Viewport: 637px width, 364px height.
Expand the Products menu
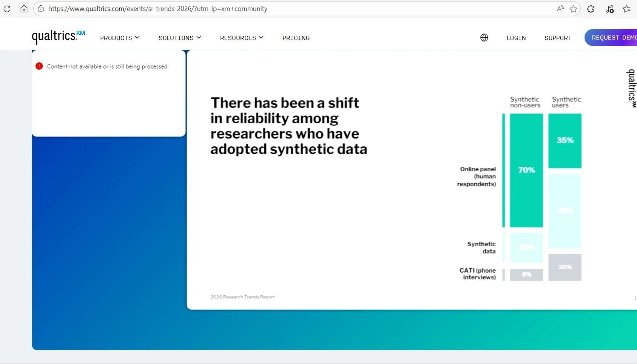pyautogui.click(x=120, y=38)
